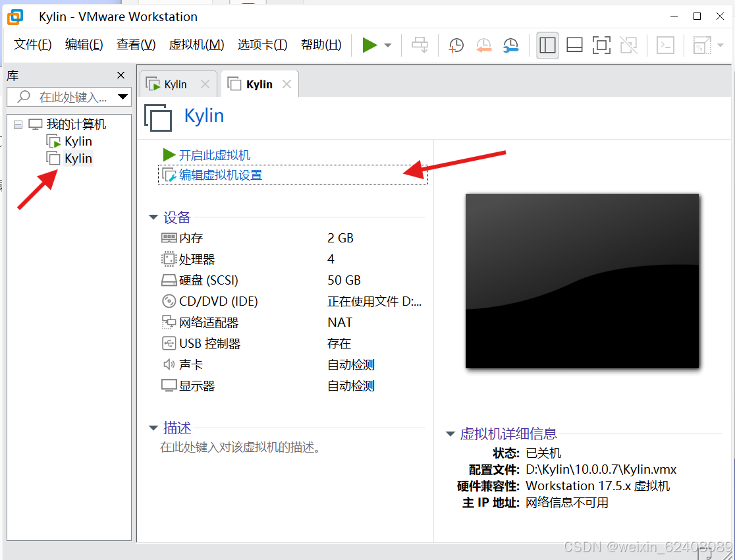
Task: Select 我的计算机 in the library tree
Action: tap(76, 125)
